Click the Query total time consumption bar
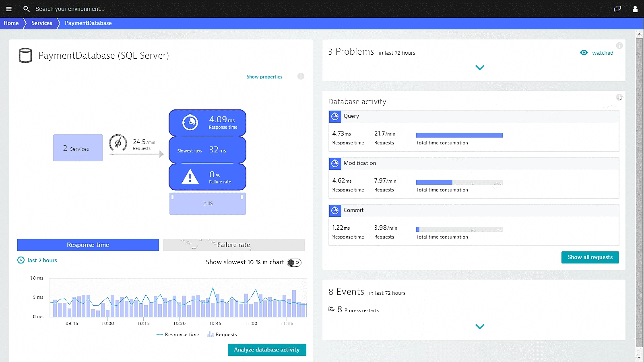 point(459,135)
